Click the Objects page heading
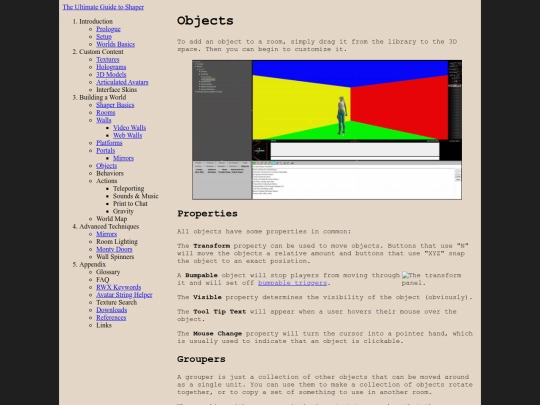The image size is (540, 405). pyautogui.click(x=205, y=21)
